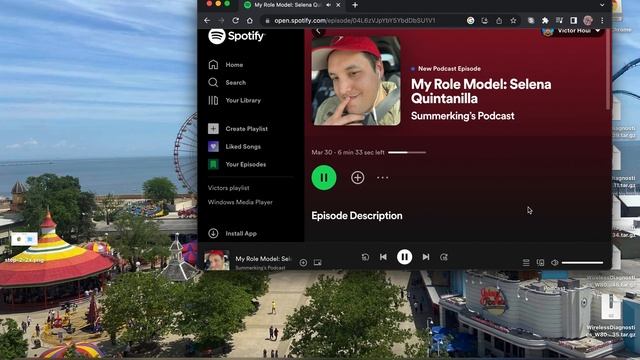Skip to next track in player bar
The width and height of the screenshot is (640, 360).
[x=426, y=257]
